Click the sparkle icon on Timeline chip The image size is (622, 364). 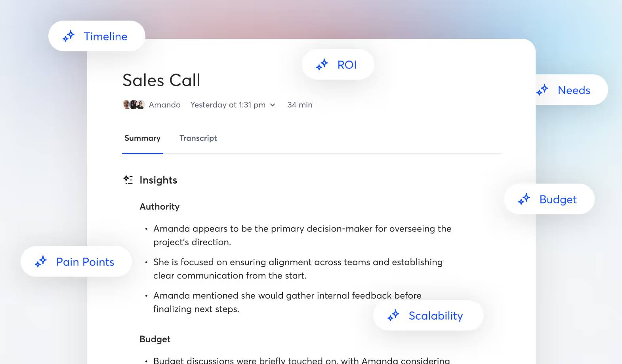(x=69, y=36)
